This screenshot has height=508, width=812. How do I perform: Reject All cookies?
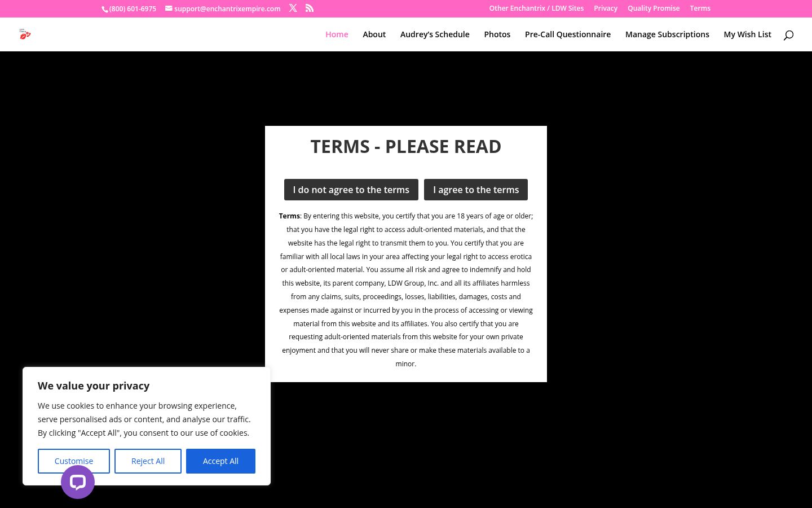click(148, 461)
